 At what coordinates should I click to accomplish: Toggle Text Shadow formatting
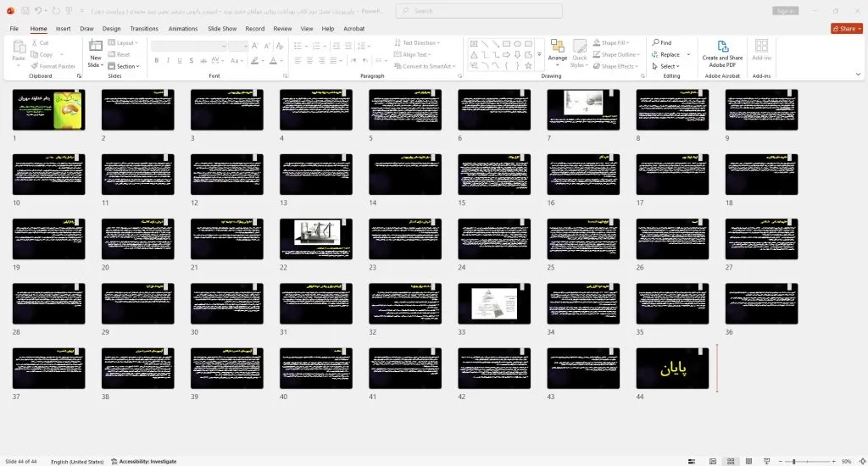[x=191, y=60]
